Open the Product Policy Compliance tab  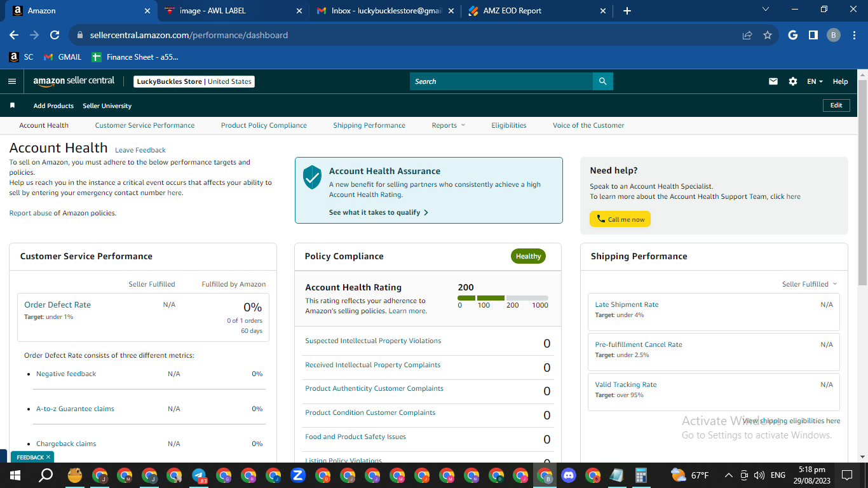pos(264,125)
